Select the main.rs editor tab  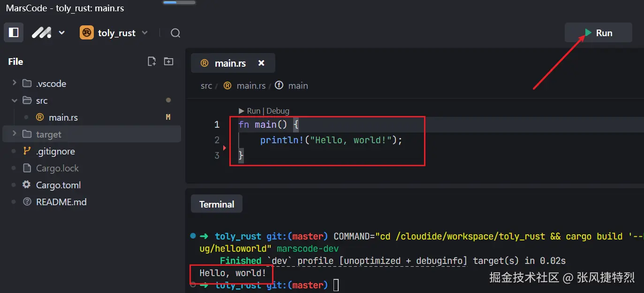[229, 63]
